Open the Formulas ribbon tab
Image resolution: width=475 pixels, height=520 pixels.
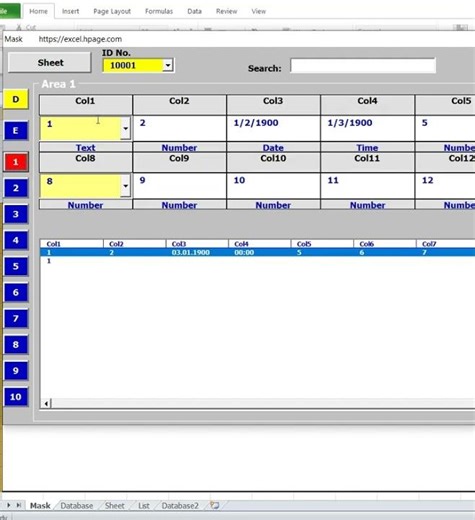pos(159,11)
